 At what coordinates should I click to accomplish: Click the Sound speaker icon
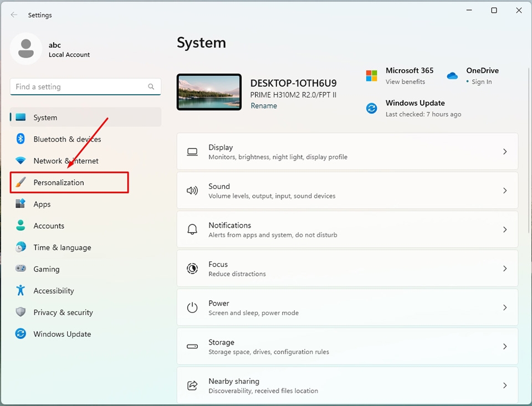click(x=192, y=191)
